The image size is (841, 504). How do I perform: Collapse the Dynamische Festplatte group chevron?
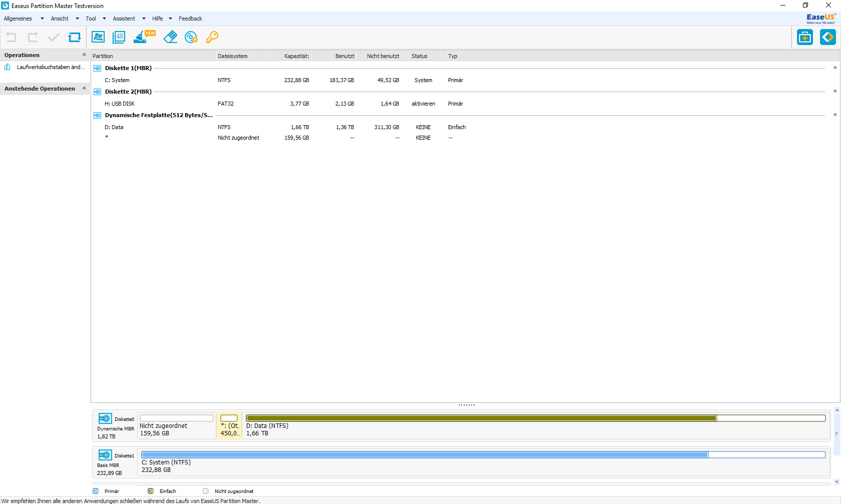(835, 115)
